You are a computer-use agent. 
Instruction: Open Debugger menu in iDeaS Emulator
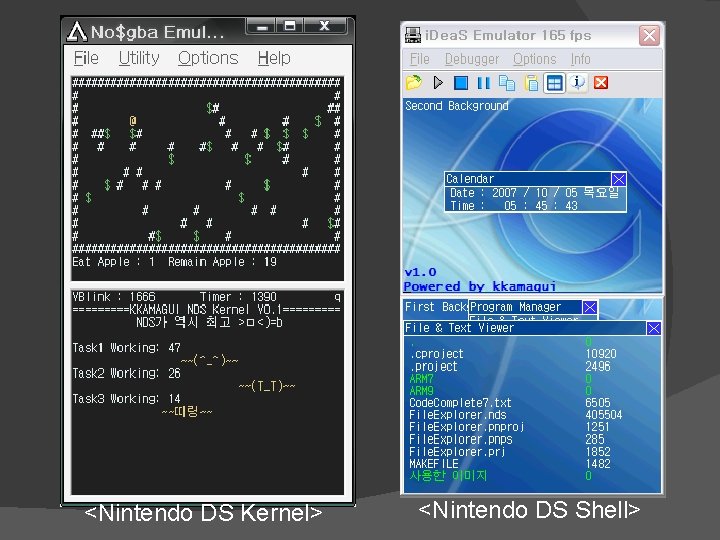[x=472, y=59]
